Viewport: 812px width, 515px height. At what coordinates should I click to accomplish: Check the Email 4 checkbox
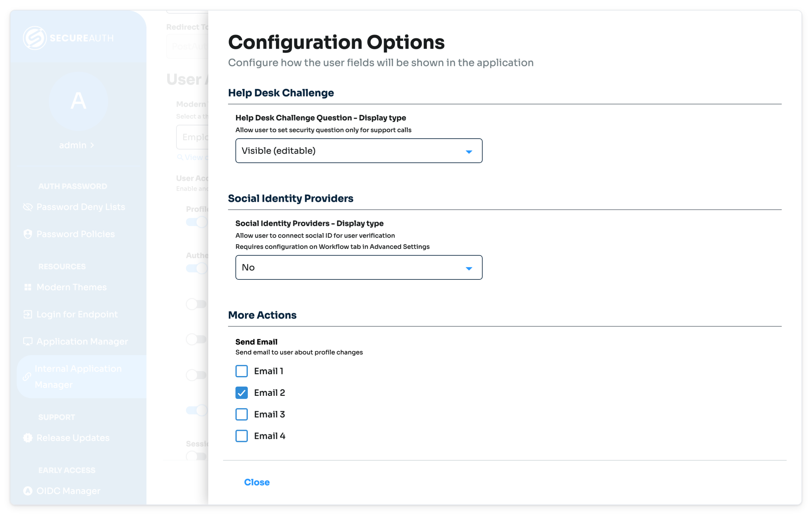[x=241, y=436]
